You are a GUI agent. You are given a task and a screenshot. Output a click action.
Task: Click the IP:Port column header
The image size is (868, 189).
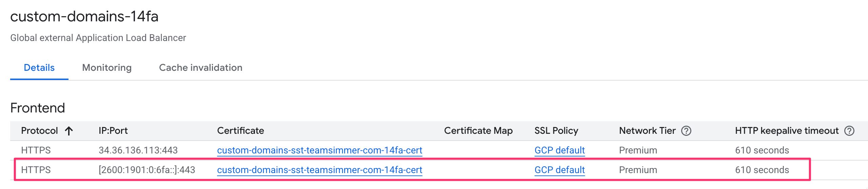point(113,131)
